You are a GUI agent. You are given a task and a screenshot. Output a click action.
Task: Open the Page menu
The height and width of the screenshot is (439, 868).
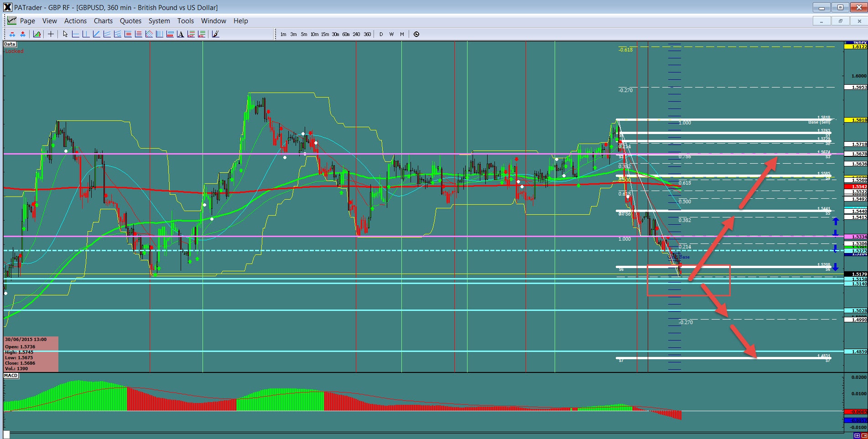pyautogui.click(x=27, y=21)
